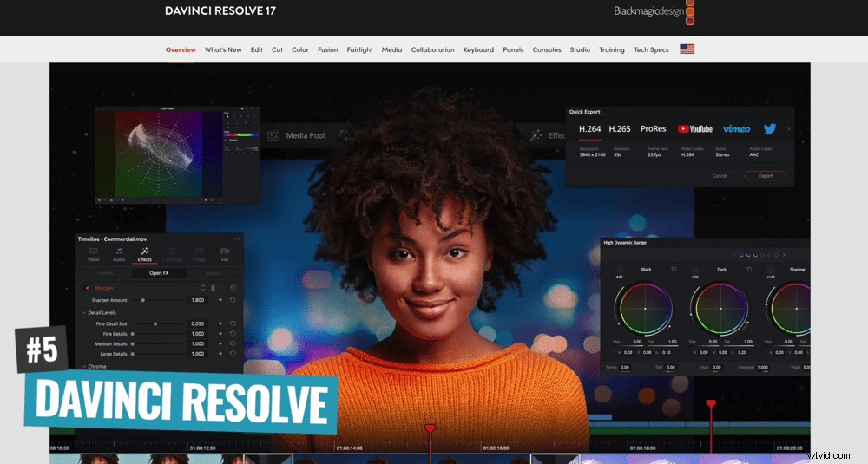This screenshot has height=464, width=868.
Task: Click the Export button in Quick Export
Action: coord(766,176)
